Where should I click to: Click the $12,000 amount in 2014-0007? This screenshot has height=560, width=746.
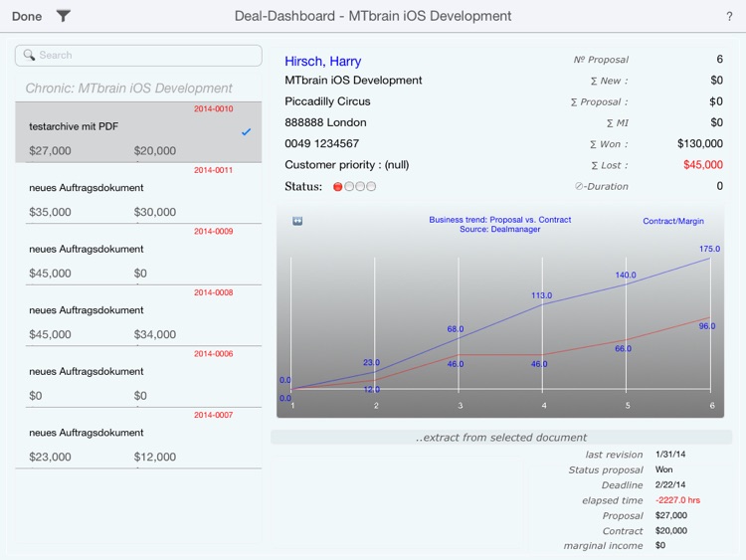pos(154,457)
